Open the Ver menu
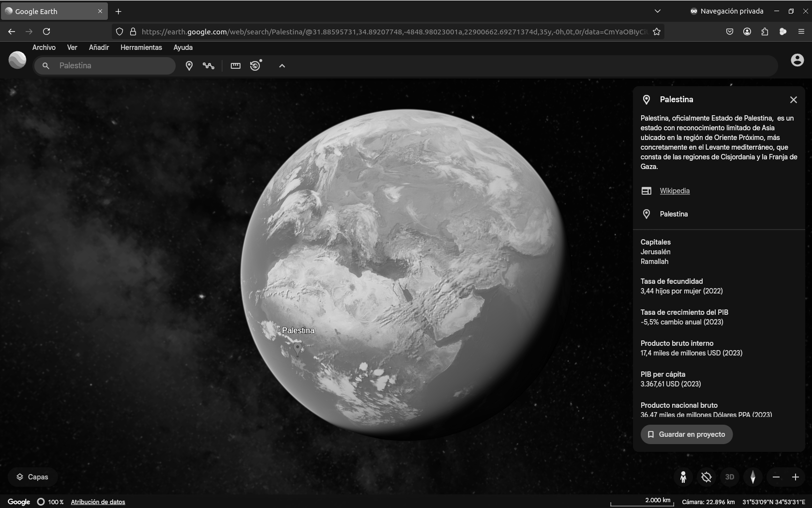Image resolution: width=812 pixels, height=508 pixels. pos(72,47)
